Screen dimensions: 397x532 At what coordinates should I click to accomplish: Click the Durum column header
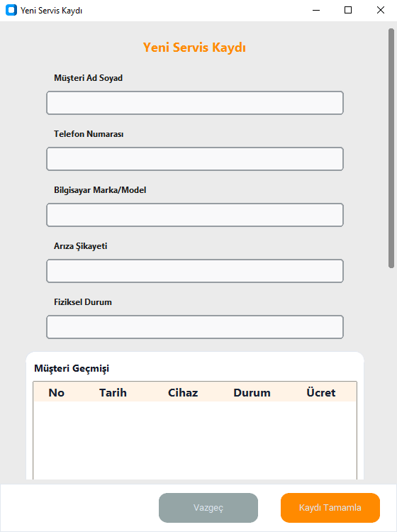(x=252, y=392)
